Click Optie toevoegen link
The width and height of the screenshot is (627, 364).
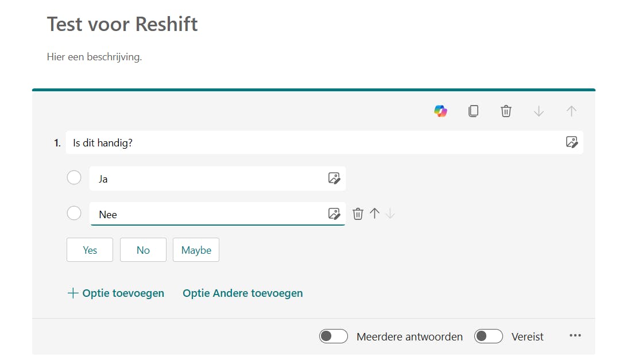click(x=116, y=293)
